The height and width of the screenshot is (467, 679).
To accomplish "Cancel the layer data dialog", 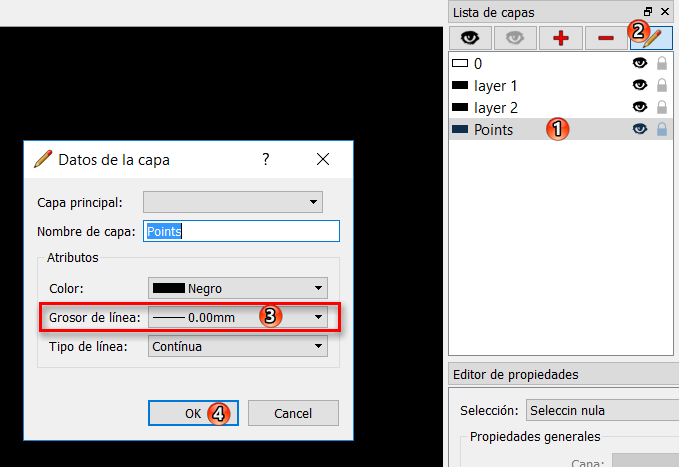I will pos(293,413).
